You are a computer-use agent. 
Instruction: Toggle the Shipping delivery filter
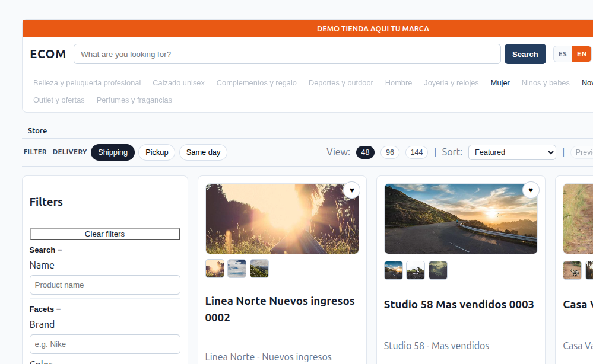point(113,152)
